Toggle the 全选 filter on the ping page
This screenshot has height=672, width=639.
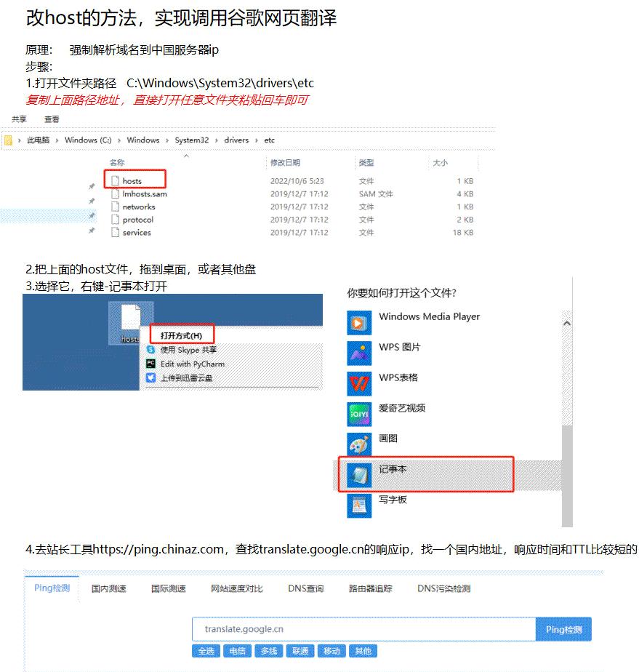click(206, 651)
